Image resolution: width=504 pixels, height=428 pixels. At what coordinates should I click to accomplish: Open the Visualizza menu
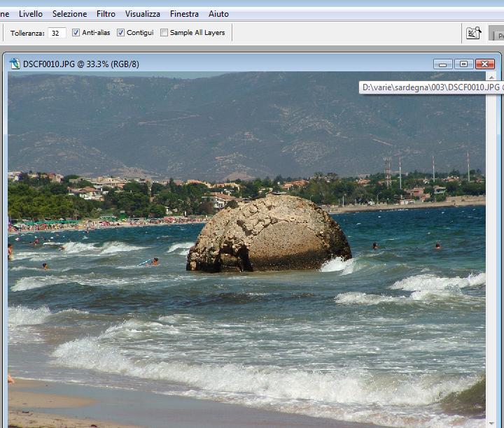142,14
